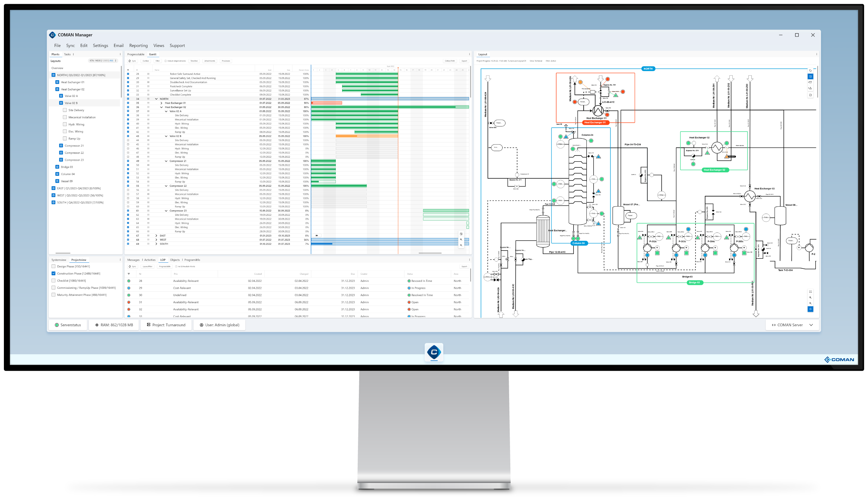The height and width of the screenshot is (500, 868).
Task: Open the Gantt panel three-dot menu
Action: (x=469, y=54)
